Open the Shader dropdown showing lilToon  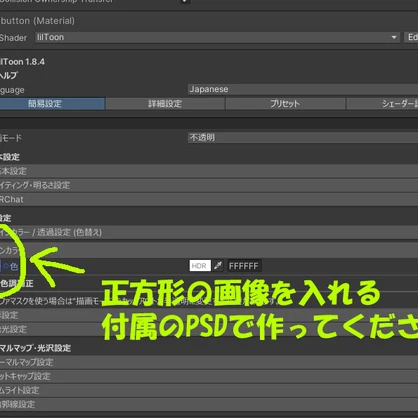tap(217, 37)
